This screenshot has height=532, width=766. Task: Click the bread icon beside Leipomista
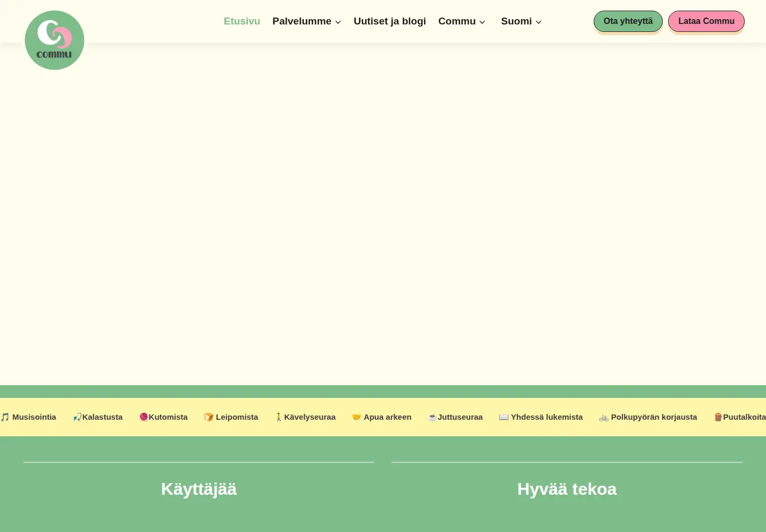209,417
